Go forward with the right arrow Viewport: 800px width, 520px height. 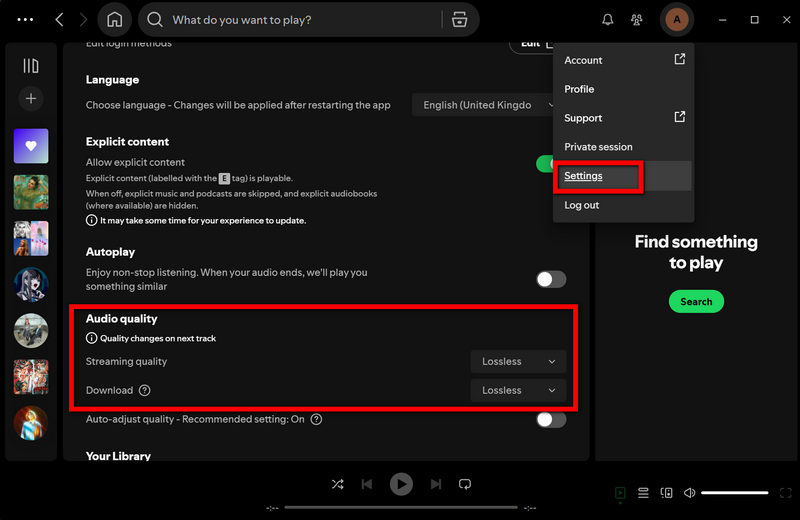(83, 20)
